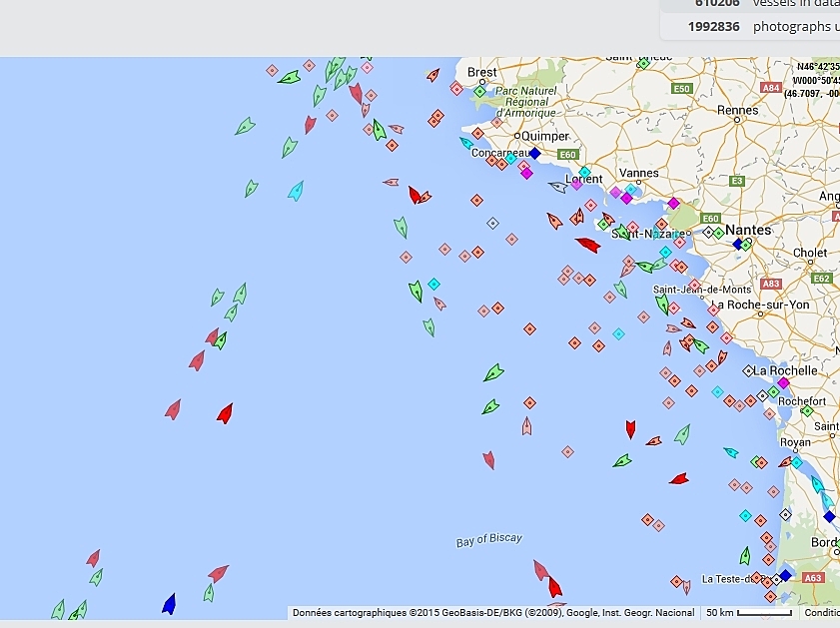Click the Brest city label
Image resolution: width=840 pixels, height=628 pixels.
click(482, 72)
